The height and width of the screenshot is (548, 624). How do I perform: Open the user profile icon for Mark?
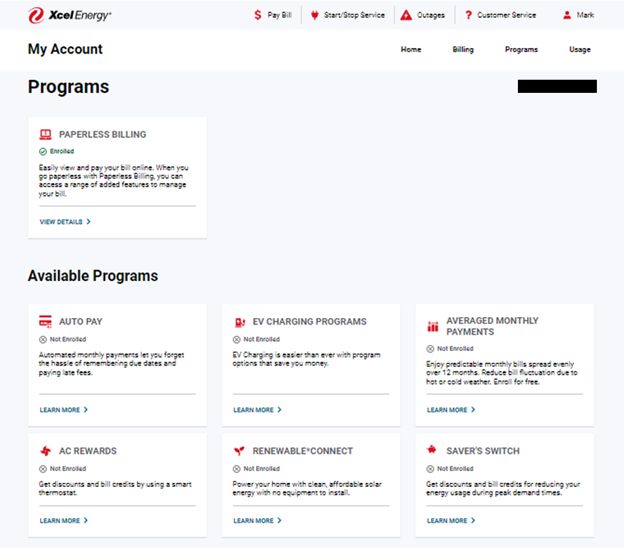coord(567,15)
